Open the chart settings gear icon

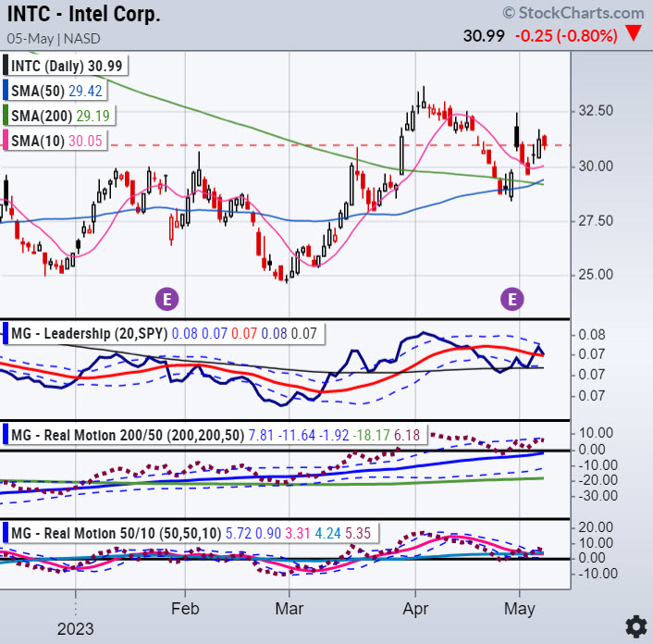[635, 624]
